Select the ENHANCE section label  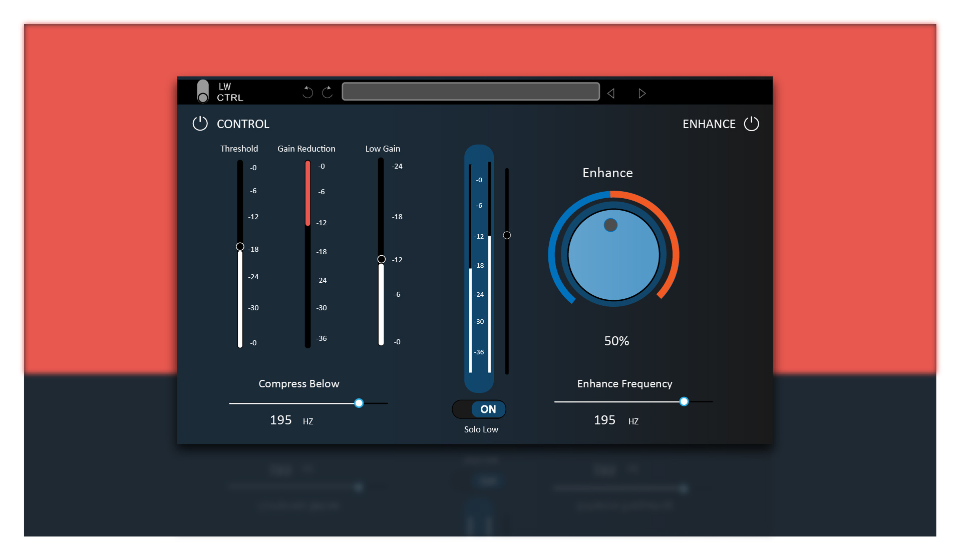[709, 124]
